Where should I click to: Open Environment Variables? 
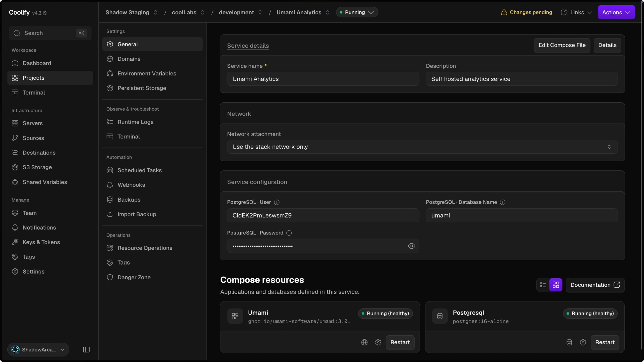click(x=152, y=73)
